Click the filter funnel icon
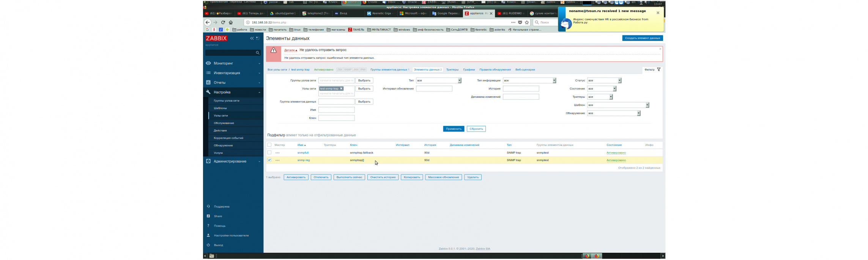The image size is (868, 260). [x=658, y=69]
